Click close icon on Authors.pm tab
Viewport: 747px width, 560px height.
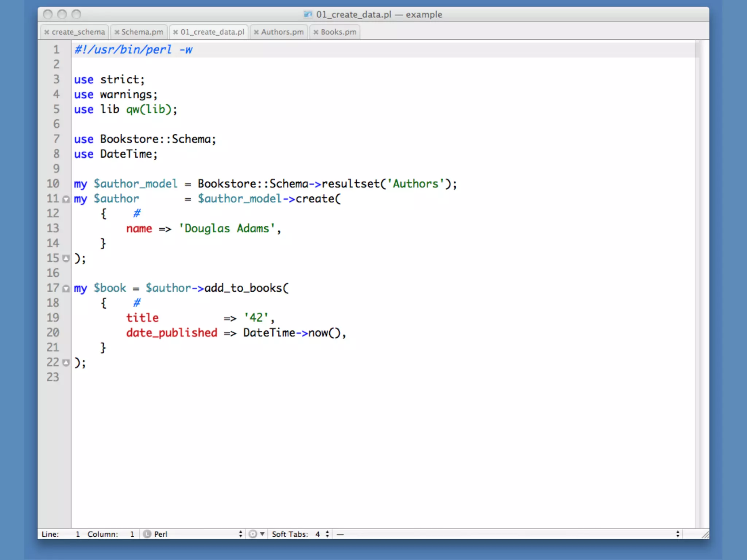[x=256, y=32]
